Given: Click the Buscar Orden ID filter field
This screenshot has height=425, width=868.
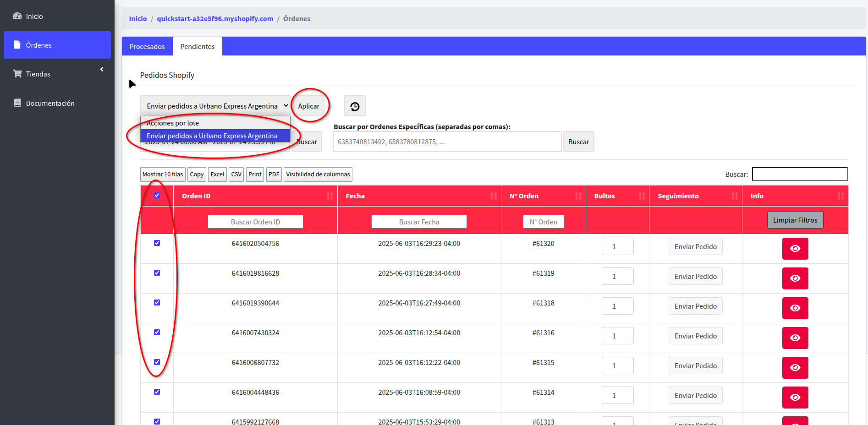Looking at the screenshot, I should [x=255, y=222].
